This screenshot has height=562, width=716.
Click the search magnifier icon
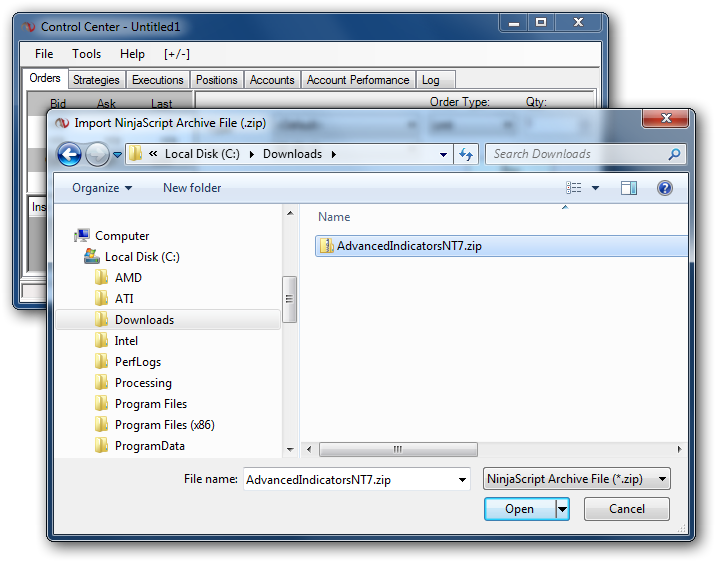pos(674,154)
